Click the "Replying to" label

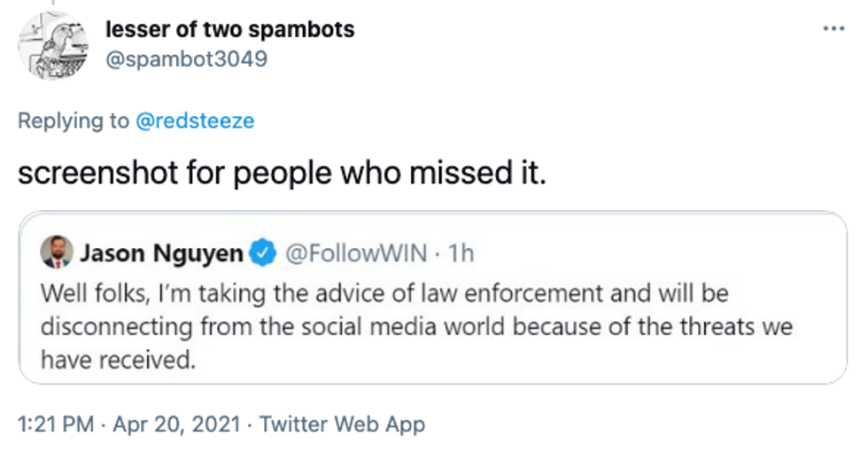point(73,121)
